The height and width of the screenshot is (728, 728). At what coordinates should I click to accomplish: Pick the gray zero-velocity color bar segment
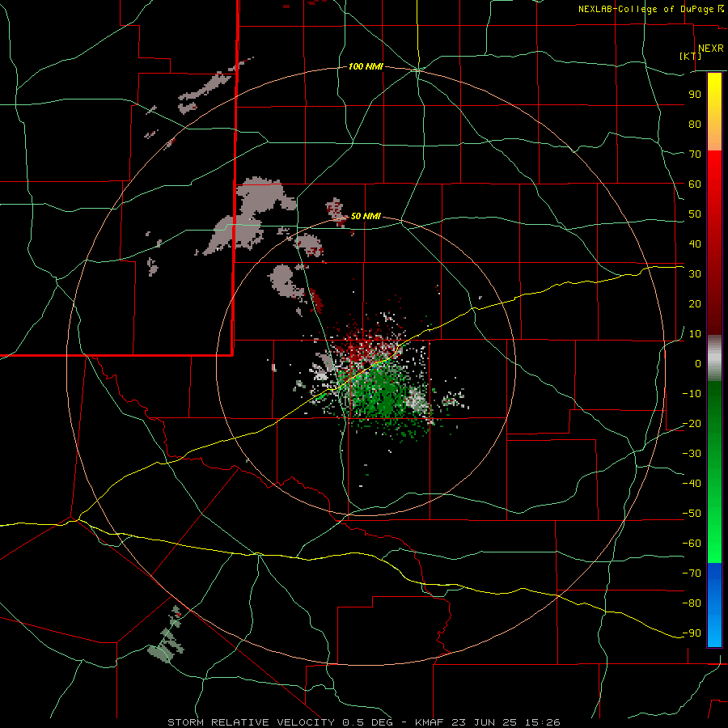714,358
